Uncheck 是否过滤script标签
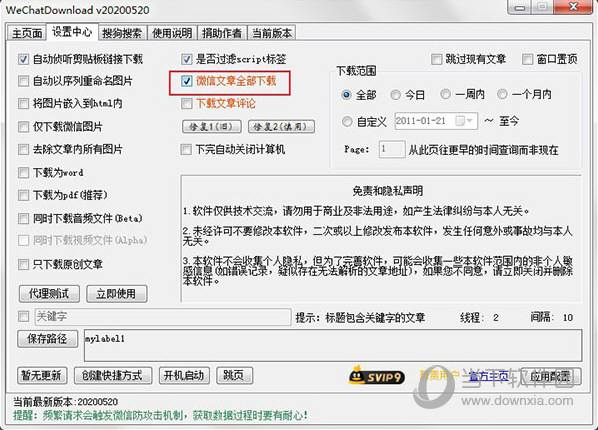The width and height of the screenshot is (598, 430). point(186,59)
